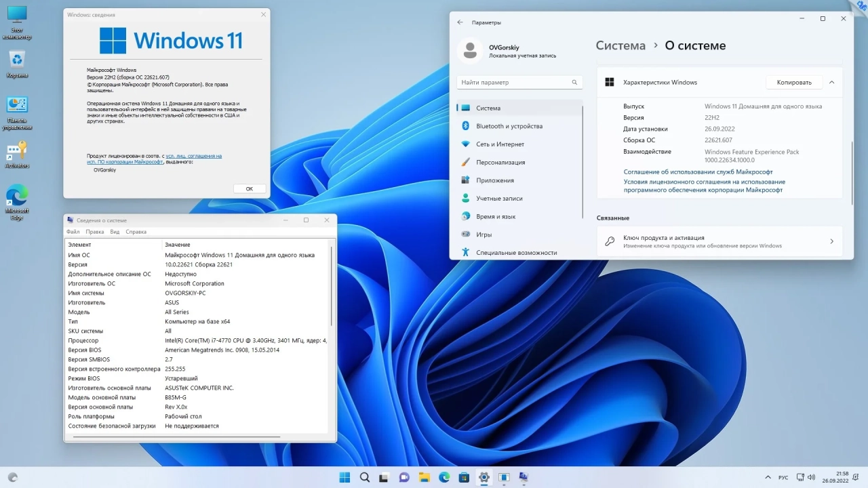Viewport: 868px width, 488px height.
Task: Select Microsoft Edge desktop icon
Action: (17, 202)
